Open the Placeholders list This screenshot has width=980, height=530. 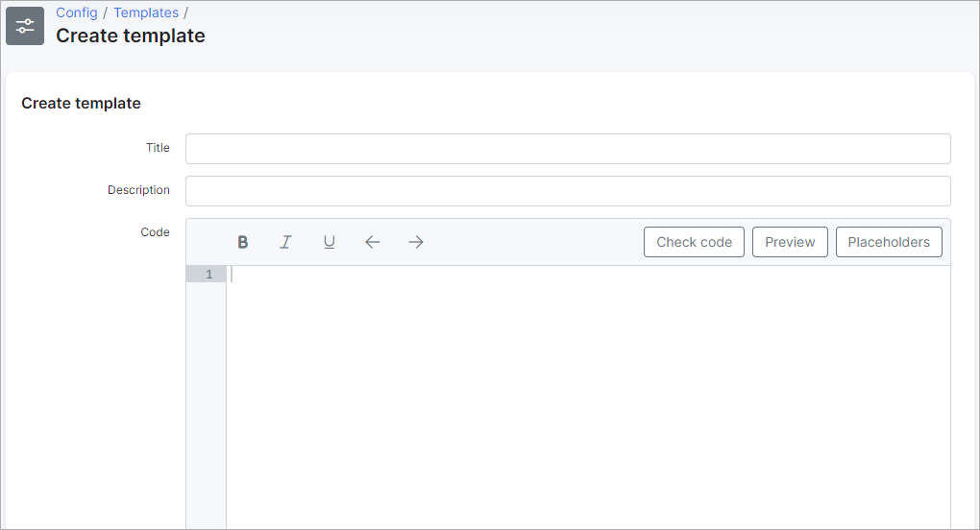889,242
